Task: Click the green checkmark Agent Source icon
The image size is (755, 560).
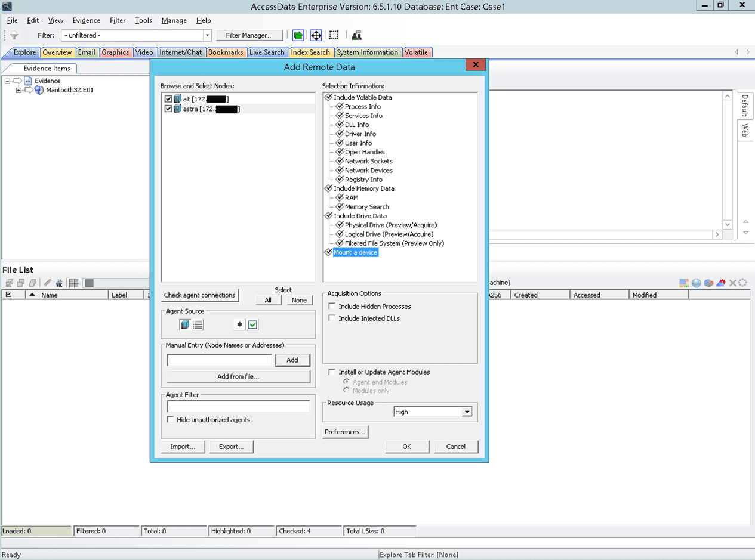Action: click(252, 324)
